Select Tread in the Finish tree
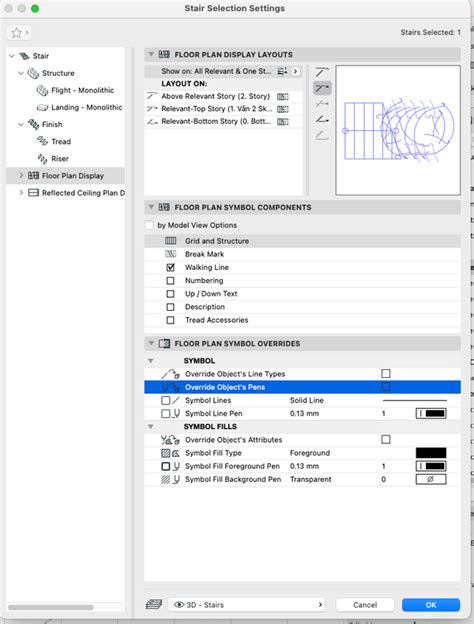This screenshot has height=624, width=474. point(61,141)
